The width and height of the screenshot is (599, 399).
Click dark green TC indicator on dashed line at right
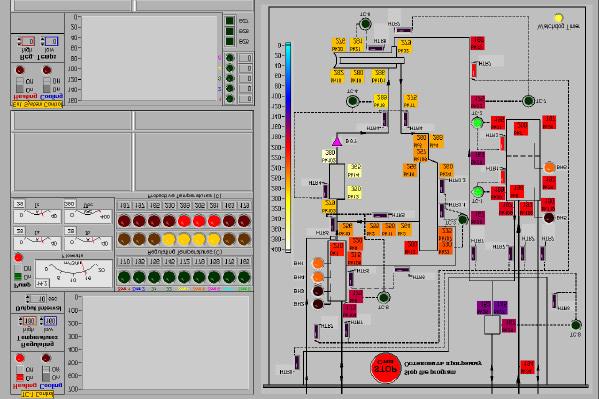tap(528, 101)
